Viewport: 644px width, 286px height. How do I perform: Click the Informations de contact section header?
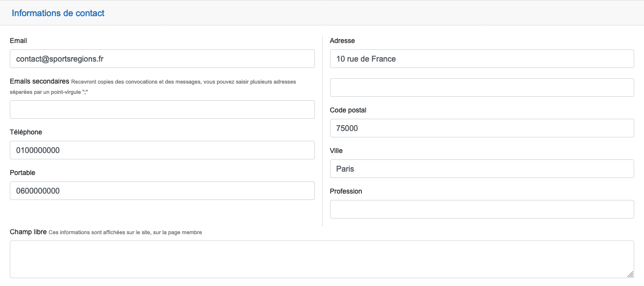[58, 13]
